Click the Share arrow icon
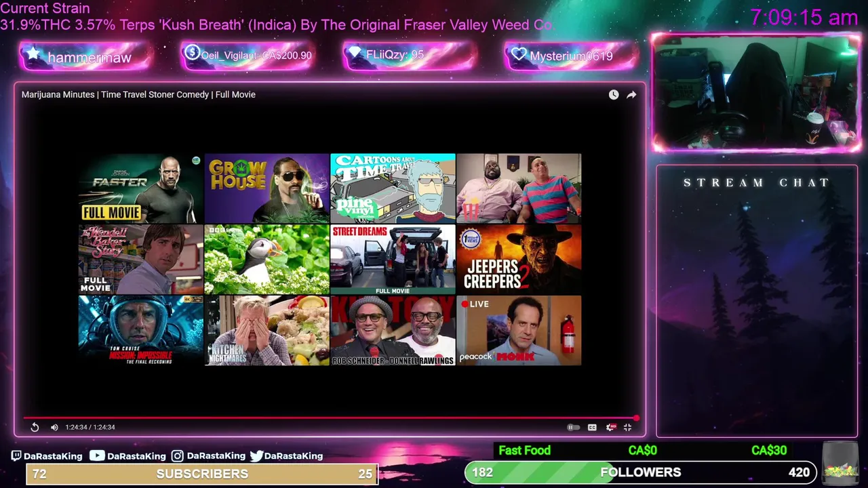Viewport: 868px width, 488px height. tap(631, 95)
